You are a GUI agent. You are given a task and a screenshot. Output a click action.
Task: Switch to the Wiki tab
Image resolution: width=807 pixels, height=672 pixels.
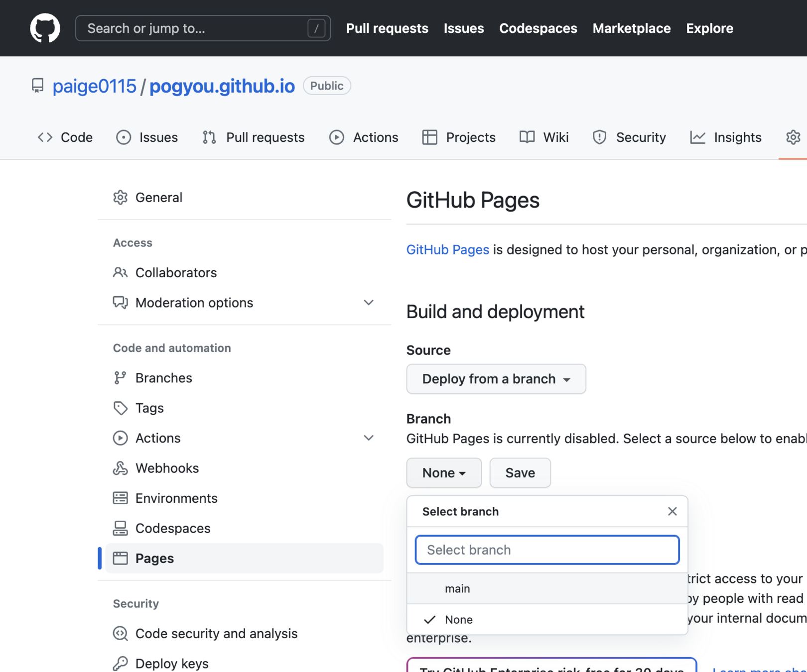(544, 137)
